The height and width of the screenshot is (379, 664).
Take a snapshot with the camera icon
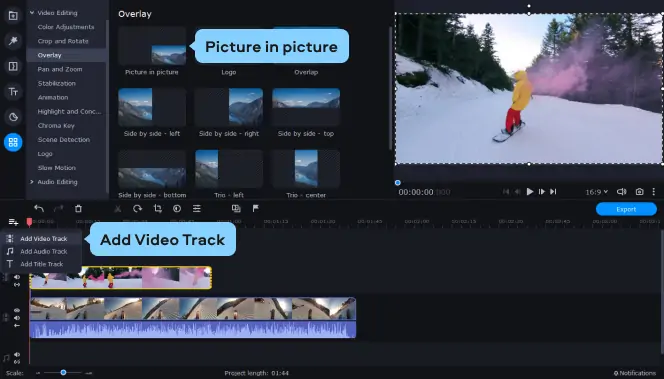coord(639,192)
